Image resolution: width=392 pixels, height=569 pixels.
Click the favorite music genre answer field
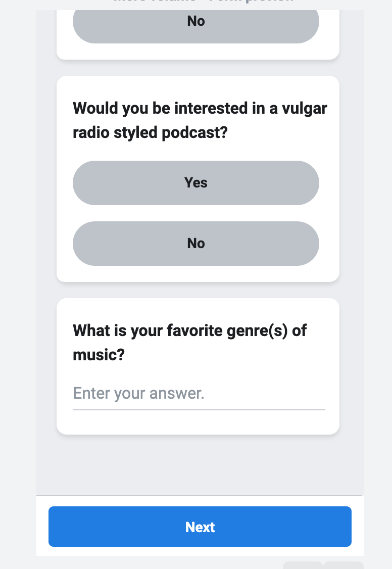(x=199, y=394)
